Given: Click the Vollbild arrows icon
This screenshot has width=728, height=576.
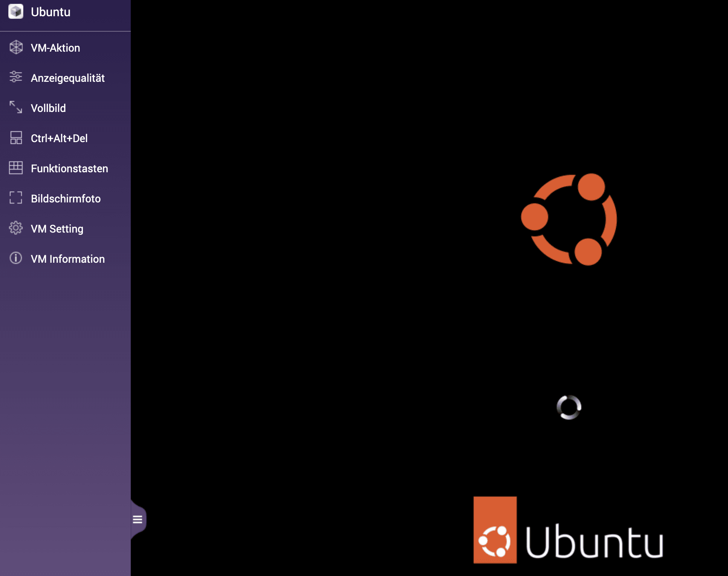Looking at the screenshot, I should coord(16,107).
